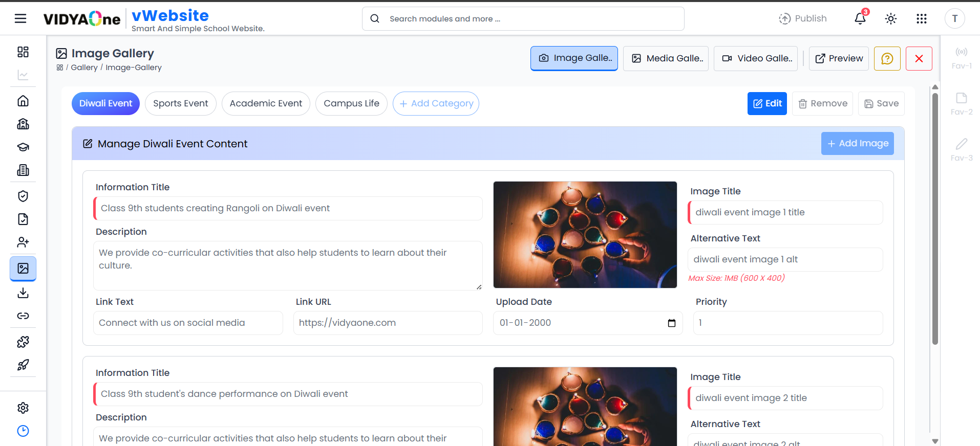This screenshot has width=980, height=446.
Task: Click the Add Image button
Action: [858, 143]
